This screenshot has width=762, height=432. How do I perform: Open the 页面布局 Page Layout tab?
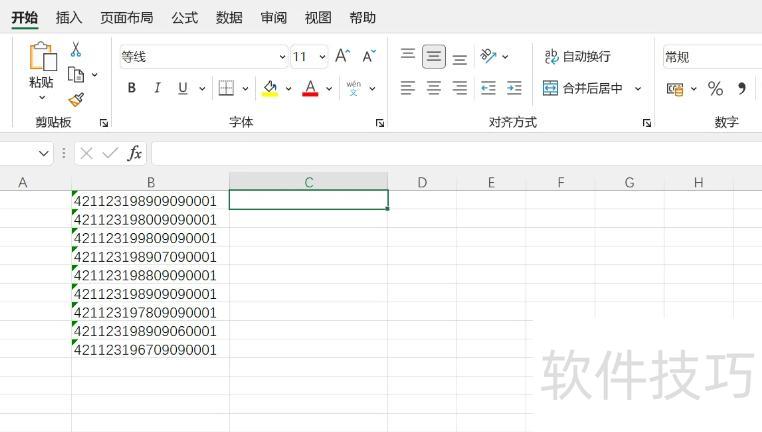127,18
